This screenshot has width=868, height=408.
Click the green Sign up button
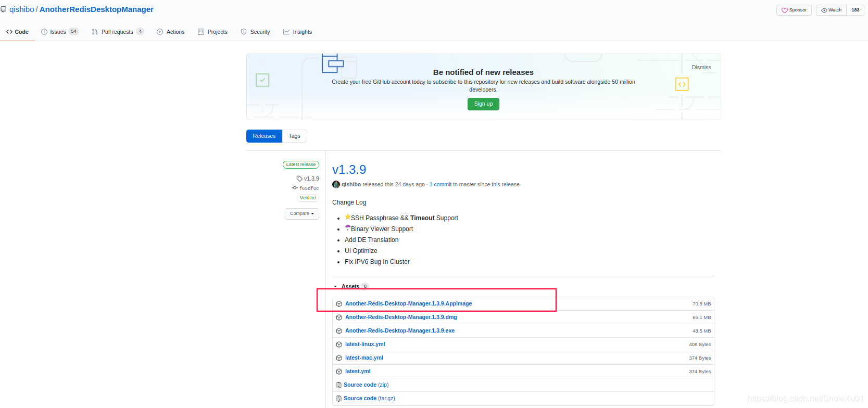(x=483, y=104)
